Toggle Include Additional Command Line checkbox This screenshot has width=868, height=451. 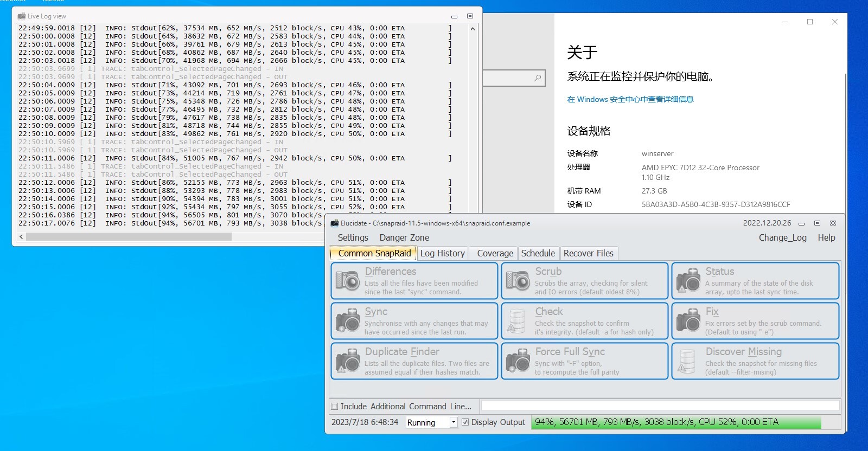click(x=335, y=407)
